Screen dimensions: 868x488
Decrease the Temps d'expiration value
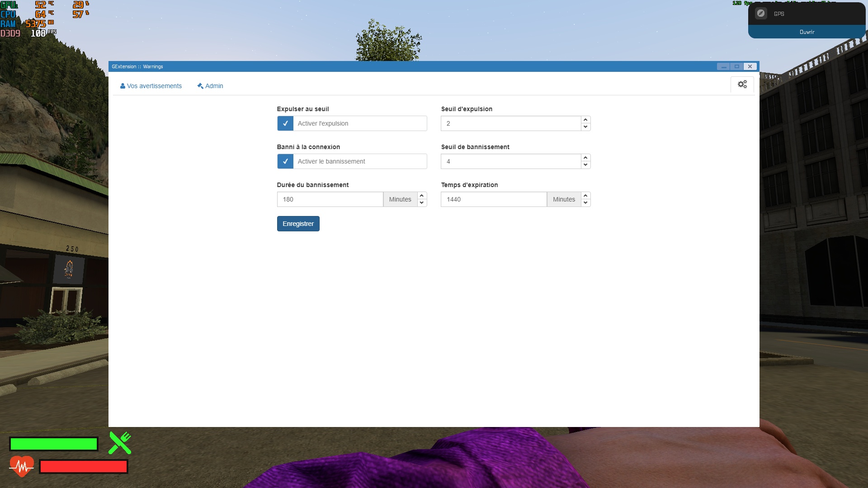coord(585,203)
